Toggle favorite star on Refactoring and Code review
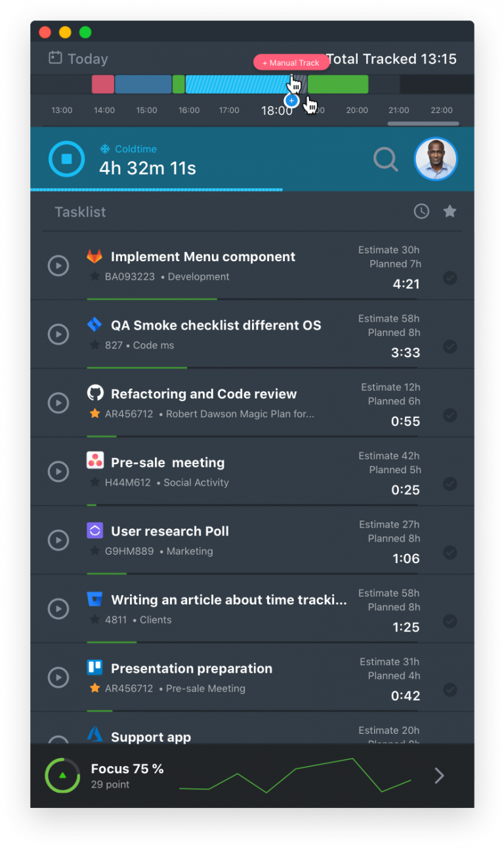504x848 pixels. 95,414
